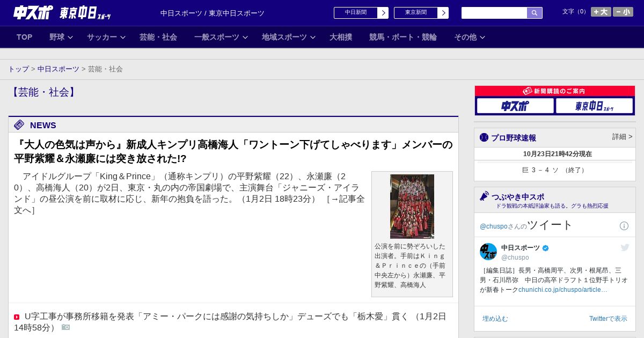This screenshot has height=338, width=644.
Task: Open 巨 3−4 ソ game score
Action: click(555, 170)
